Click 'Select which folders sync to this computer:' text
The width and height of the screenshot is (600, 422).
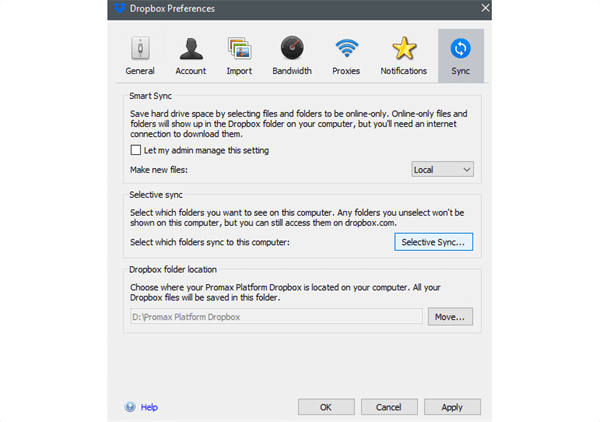(x=210, y=242)
